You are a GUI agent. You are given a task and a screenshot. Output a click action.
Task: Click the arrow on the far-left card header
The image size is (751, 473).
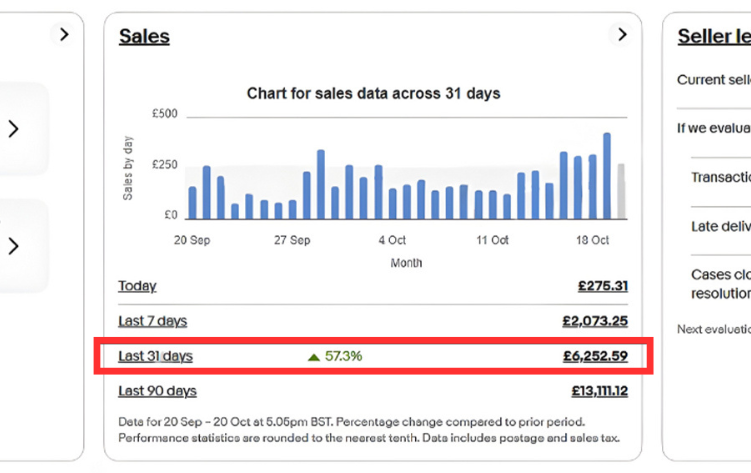point(64,35)
